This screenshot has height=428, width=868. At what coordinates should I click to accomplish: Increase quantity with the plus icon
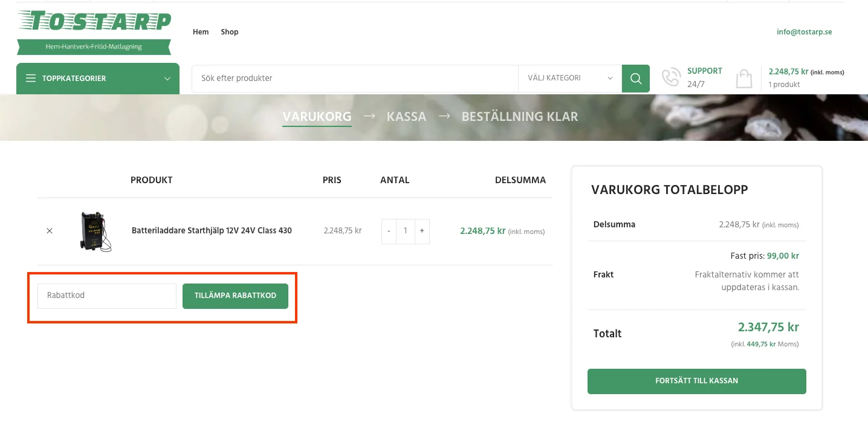[x=421, y=231]
